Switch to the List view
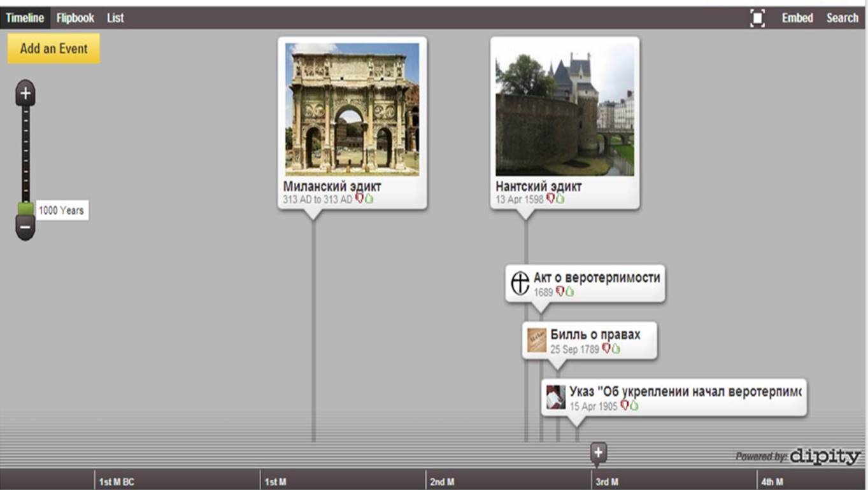Image resolution: width=868 pixels, height=490 pixels. [x=115, y=18]
